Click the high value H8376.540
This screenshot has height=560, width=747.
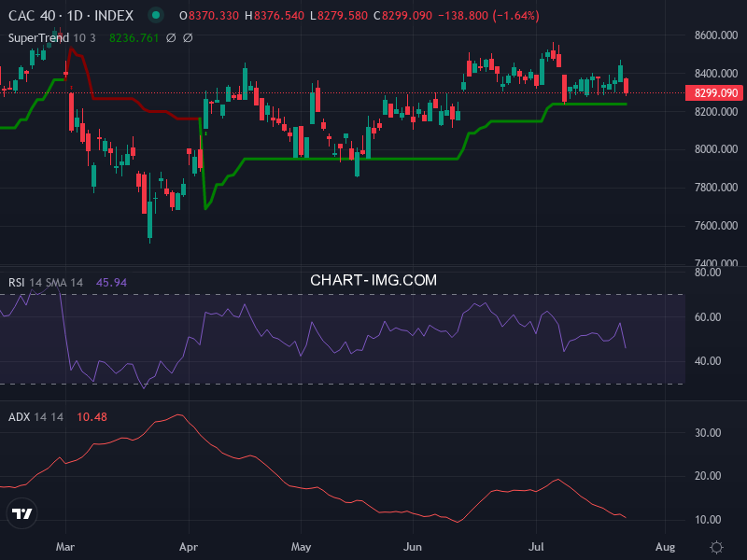click(274, 16)
